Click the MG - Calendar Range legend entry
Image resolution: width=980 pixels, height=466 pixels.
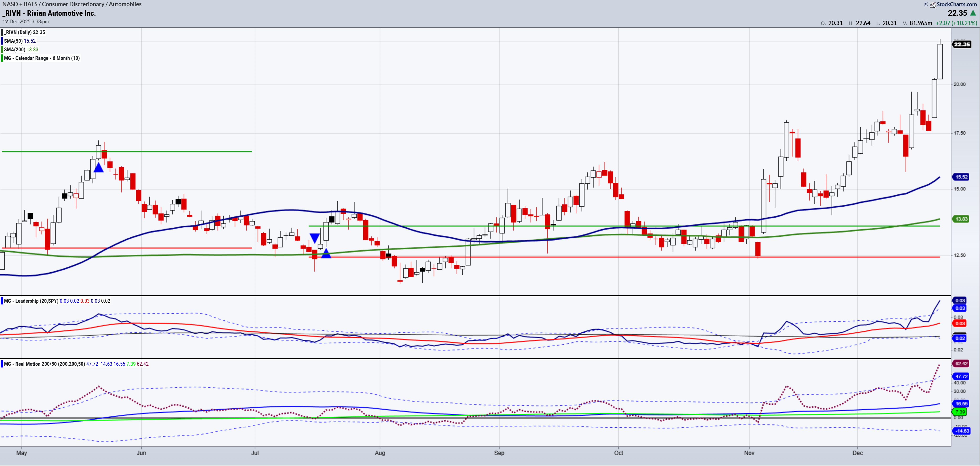pyautogui.click(x=42, y=58)
